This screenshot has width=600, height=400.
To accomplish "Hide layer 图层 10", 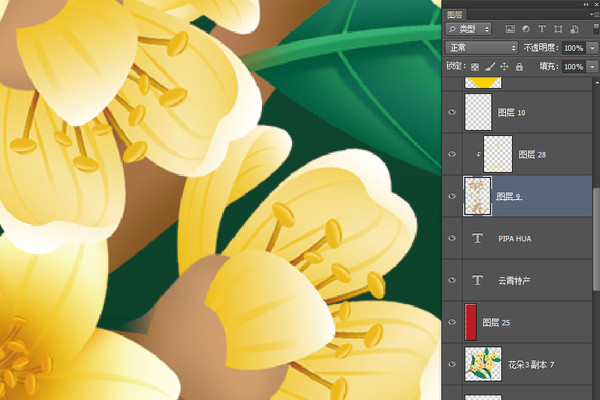I will pyautogui.click(x=452, y=112).
